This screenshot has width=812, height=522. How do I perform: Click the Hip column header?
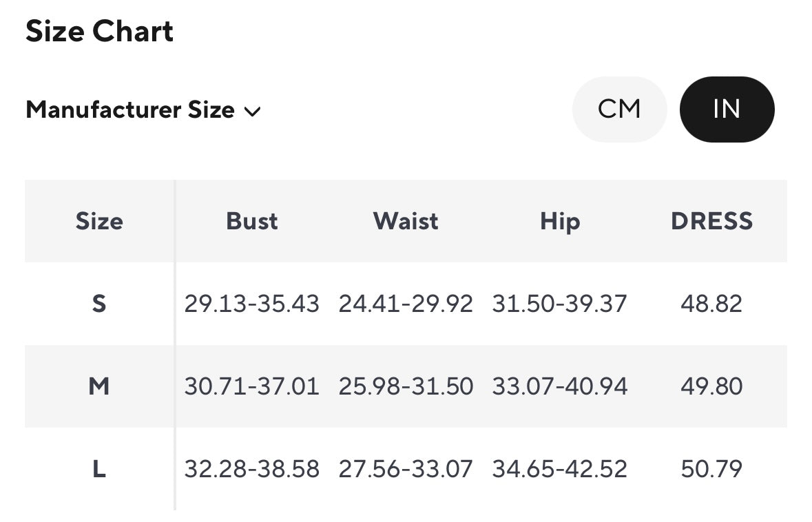560,221
